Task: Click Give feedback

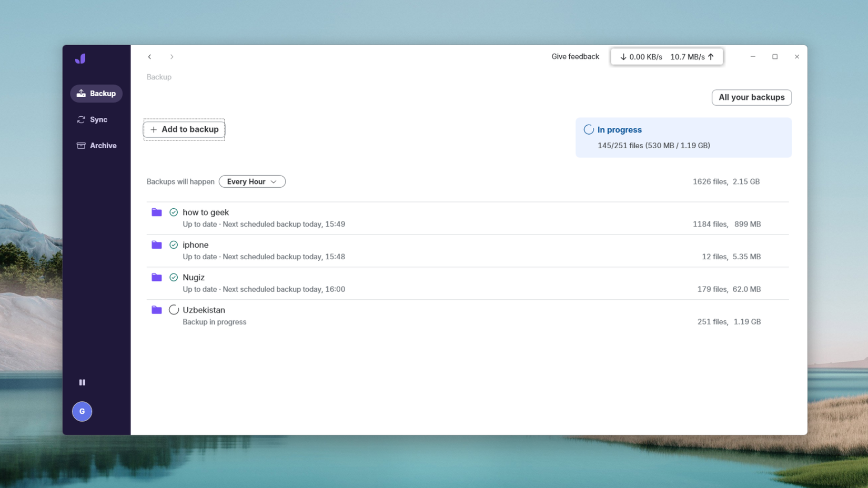Action: pyautogui.click(x=575, y=56)
